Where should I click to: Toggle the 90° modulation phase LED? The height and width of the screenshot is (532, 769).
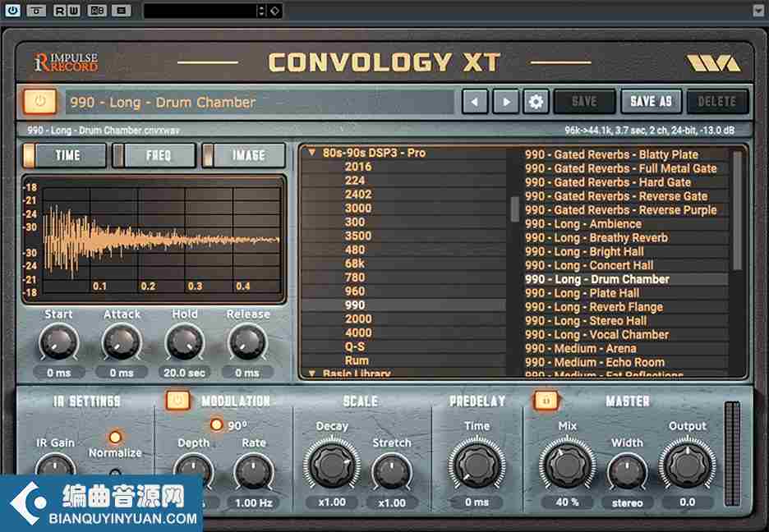click(216, 424)
